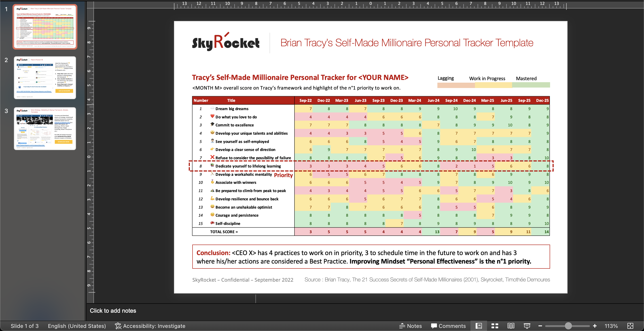Click the Mastered legend color bar
The height and width of the screenshot is (331, 644).
point(531,85)
